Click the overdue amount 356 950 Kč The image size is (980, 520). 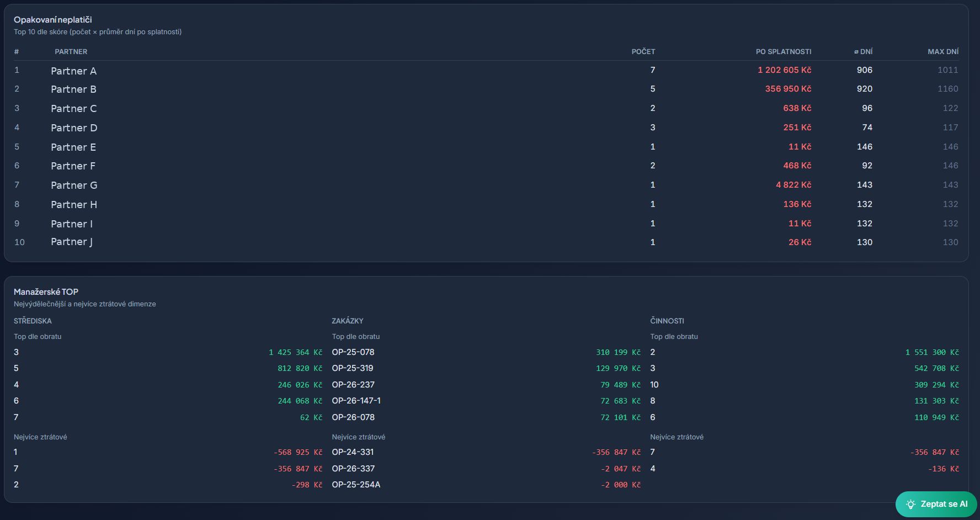click(788, 89)
